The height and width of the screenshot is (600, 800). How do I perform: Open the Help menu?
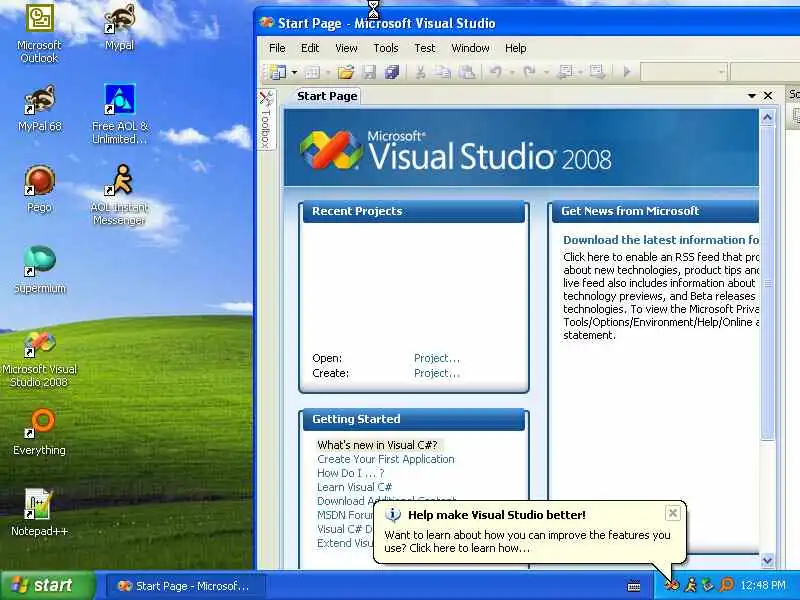tap(515, 48)
